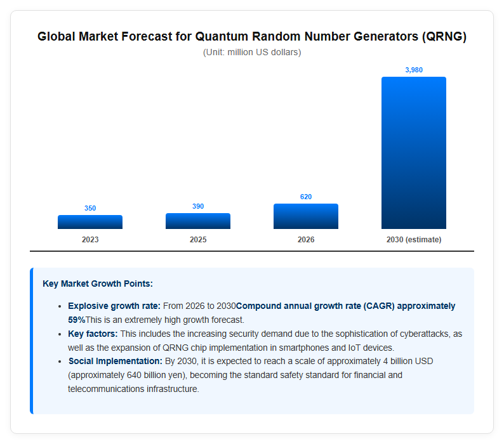Click the chart title about QRNG forecast

pyautogui.click(x=252, y=36)
